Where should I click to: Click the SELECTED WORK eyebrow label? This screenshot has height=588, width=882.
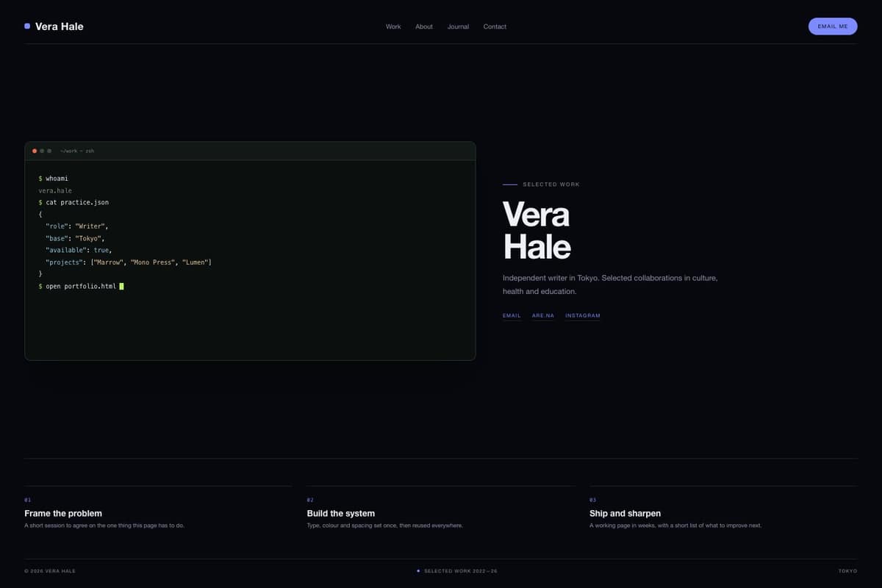pos(551,184)
